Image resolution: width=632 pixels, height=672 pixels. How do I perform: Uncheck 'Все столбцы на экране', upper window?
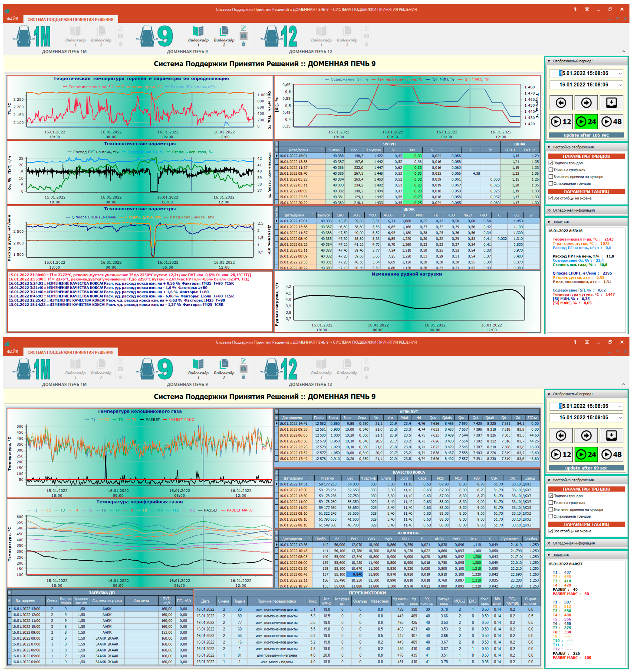[x=551, y=198]
